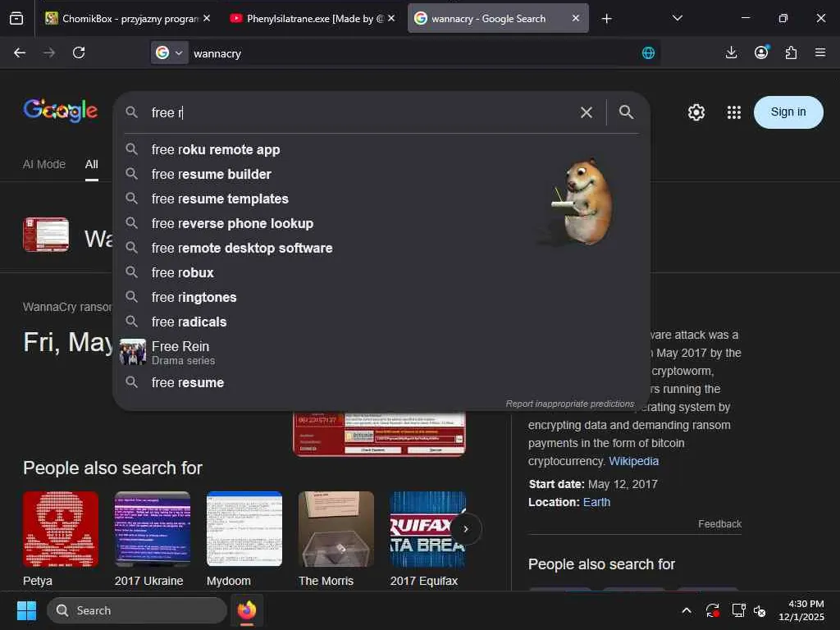Open the Petya thumbnail
The image size is (840, 630).
(61, 529)
